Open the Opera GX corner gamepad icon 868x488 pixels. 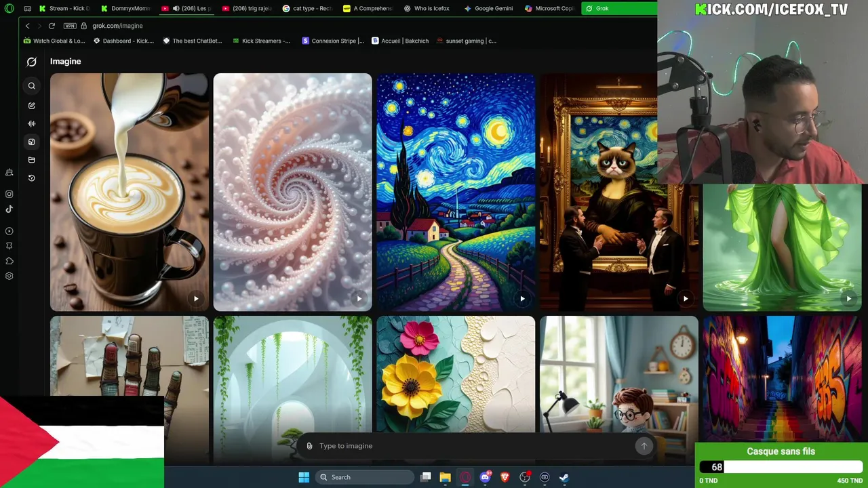(x=27, y=8)
